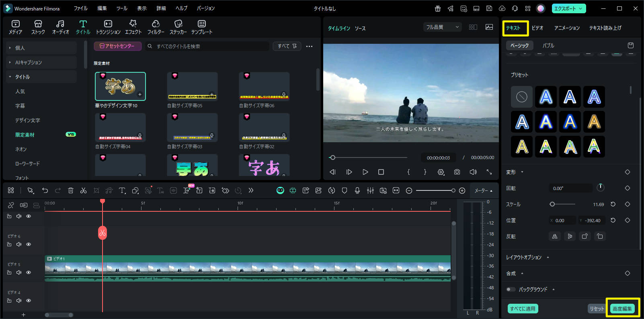Viewport: 644px width, 319px height.
Task: Click the すべてに適用 button
Action: [523, 309]
